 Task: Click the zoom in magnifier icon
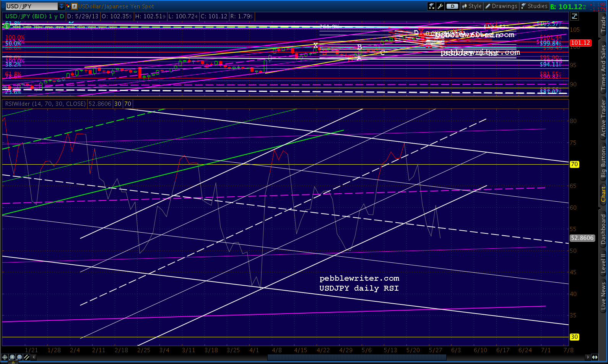pos(12,357)
